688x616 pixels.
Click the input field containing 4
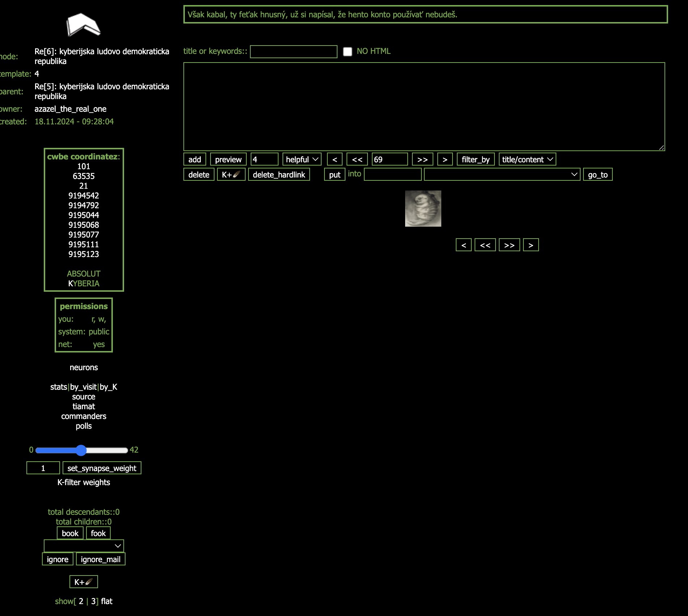pos(264,159)
